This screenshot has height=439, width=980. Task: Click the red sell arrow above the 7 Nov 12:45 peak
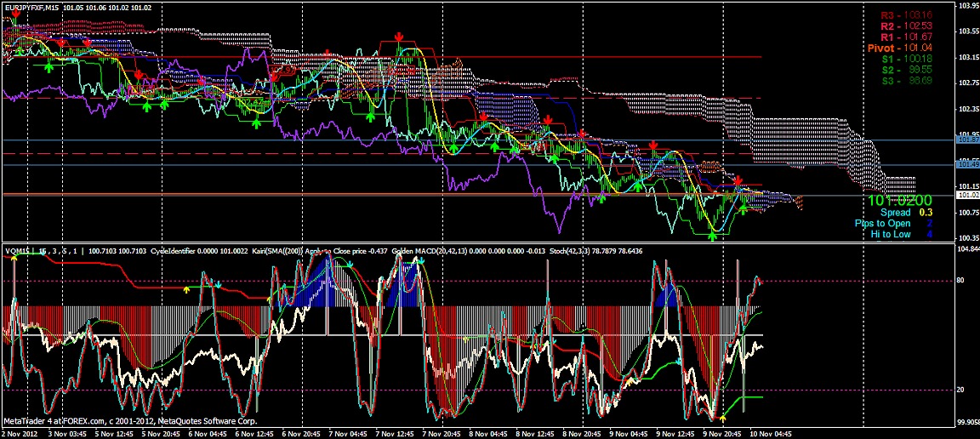pos(399,37)
